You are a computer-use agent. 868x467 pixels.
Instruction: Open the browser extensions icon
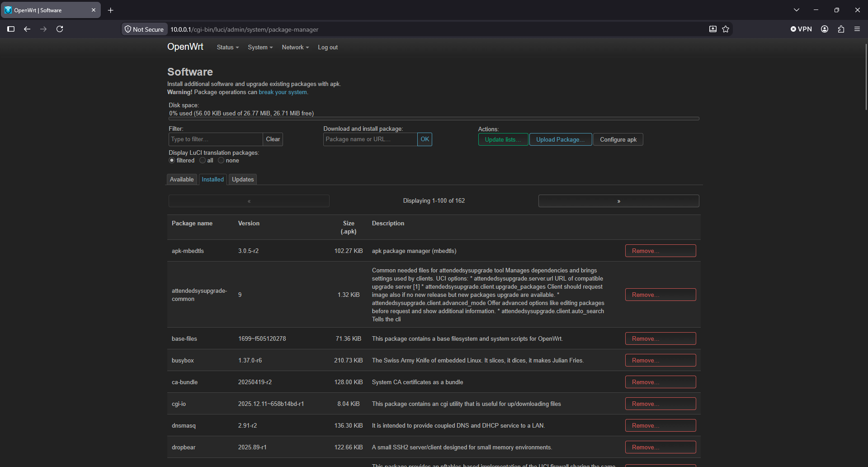click(841, 29)
